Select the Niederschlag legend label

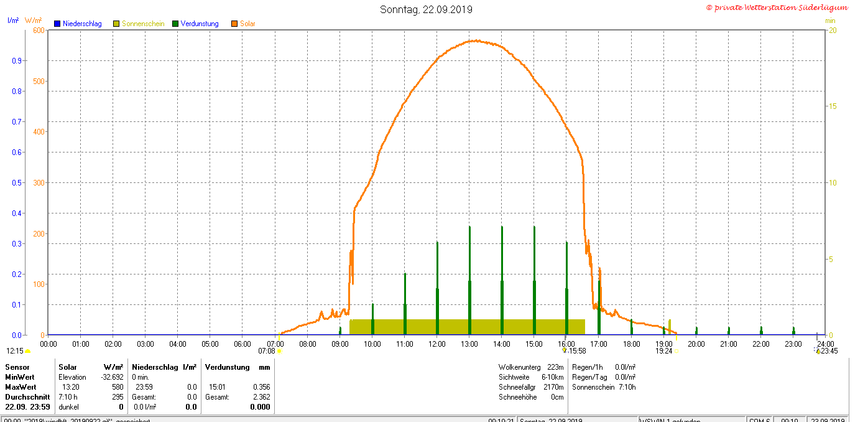(82, 24)
